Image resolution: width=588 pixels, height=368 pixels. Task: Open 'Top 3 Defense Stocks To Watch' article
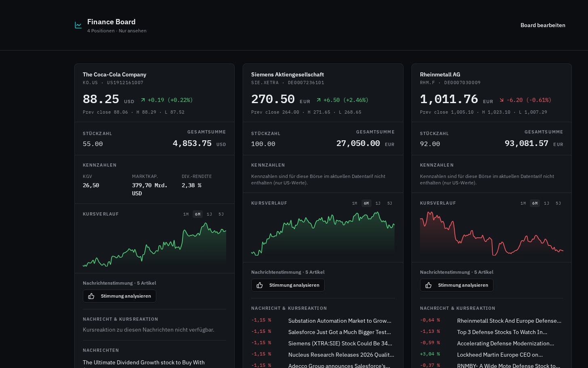tap(502, 332)
